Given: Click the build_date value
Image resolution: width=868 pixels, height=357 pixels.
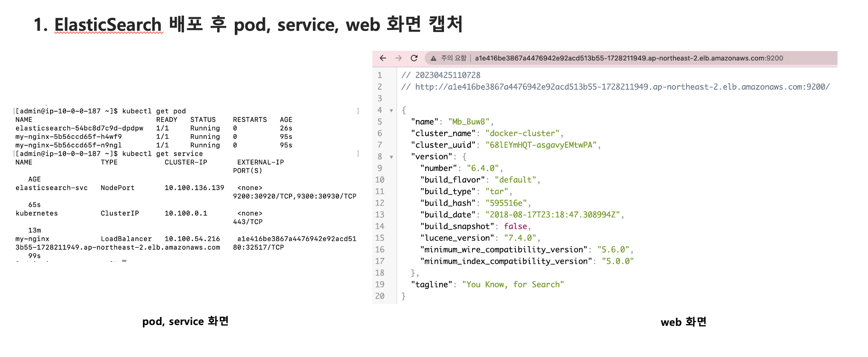Looking at the screenshot, I should (x=553, y=215).
